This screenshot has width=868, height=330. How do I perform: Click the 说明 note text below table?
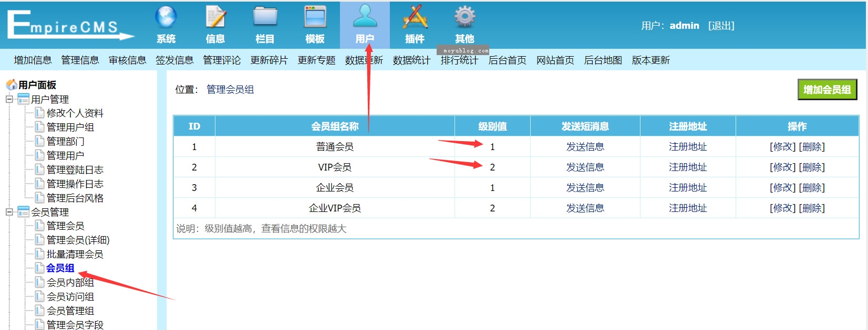coord(261,229)
